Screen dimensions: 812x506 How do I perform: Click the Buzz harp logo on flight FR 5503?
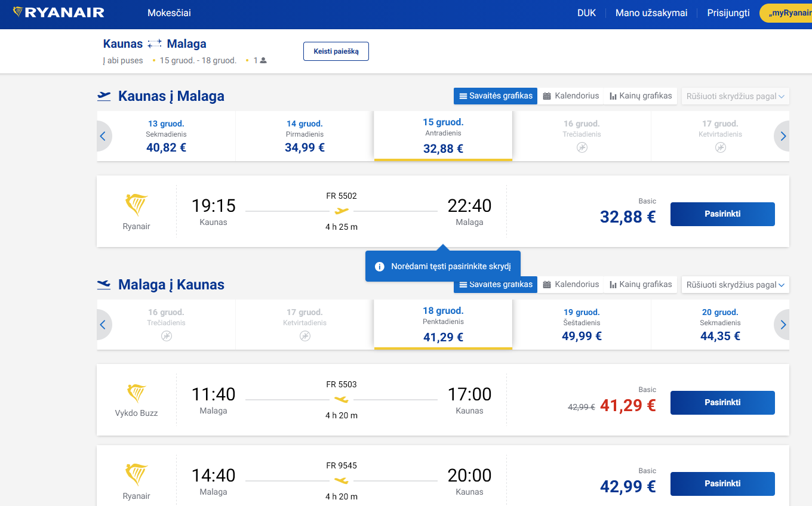(x=136, y=393)
